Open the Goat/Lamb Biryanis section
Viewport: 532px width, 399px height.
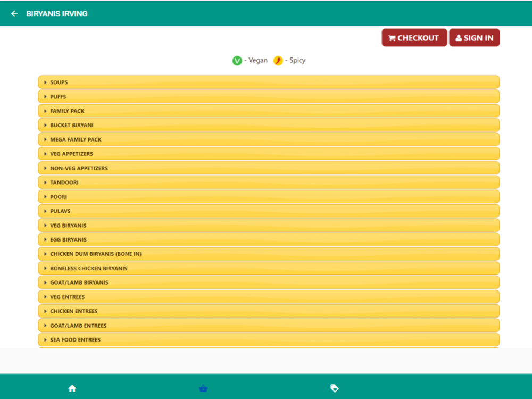(269, 282)
